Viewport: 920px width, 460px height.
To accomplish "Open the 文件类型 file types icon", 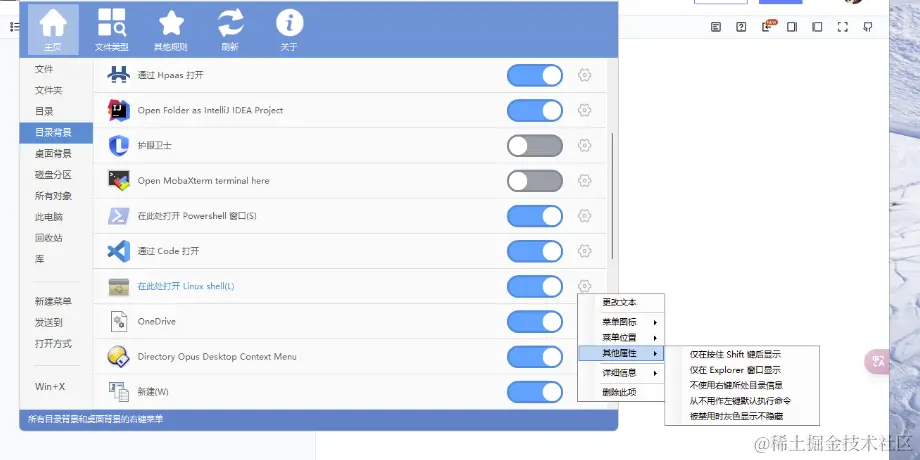I will click(111, 30).
